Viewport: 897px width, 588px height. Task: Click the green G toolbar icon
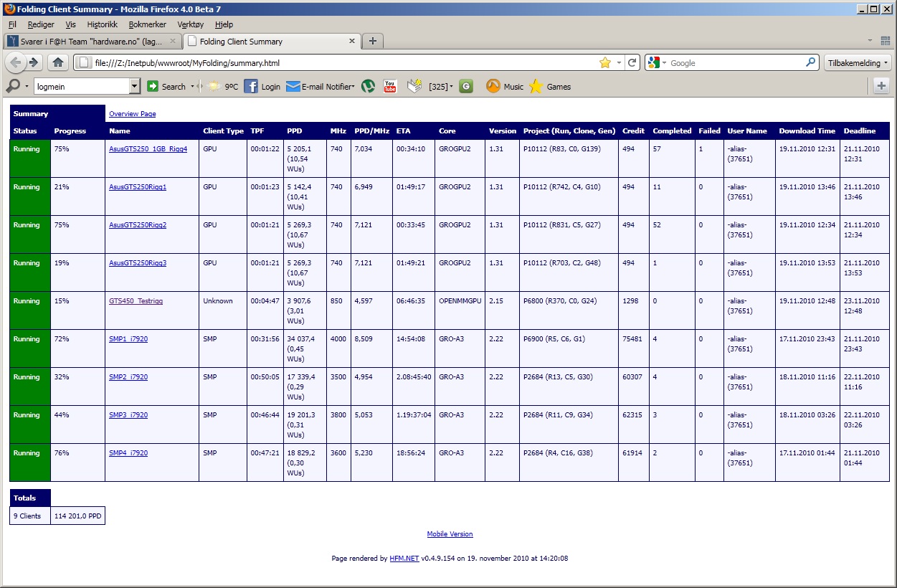click(466, 86)
